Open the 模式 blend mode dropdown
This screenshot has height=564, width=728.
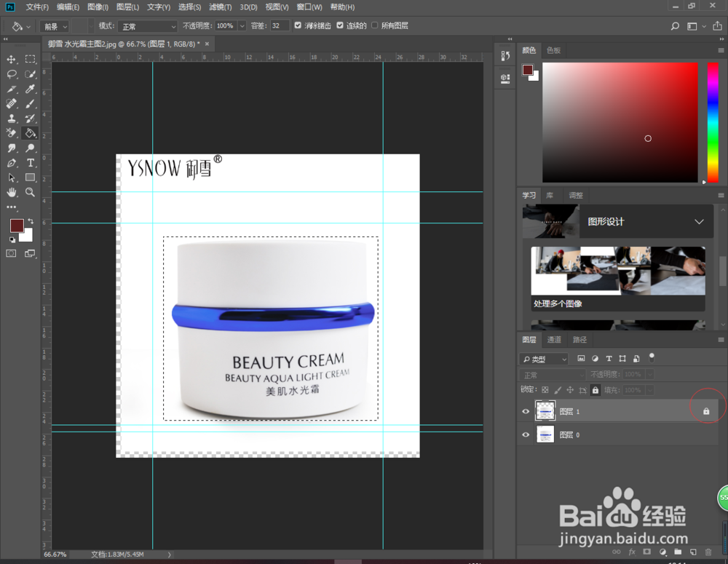point(147,26)
